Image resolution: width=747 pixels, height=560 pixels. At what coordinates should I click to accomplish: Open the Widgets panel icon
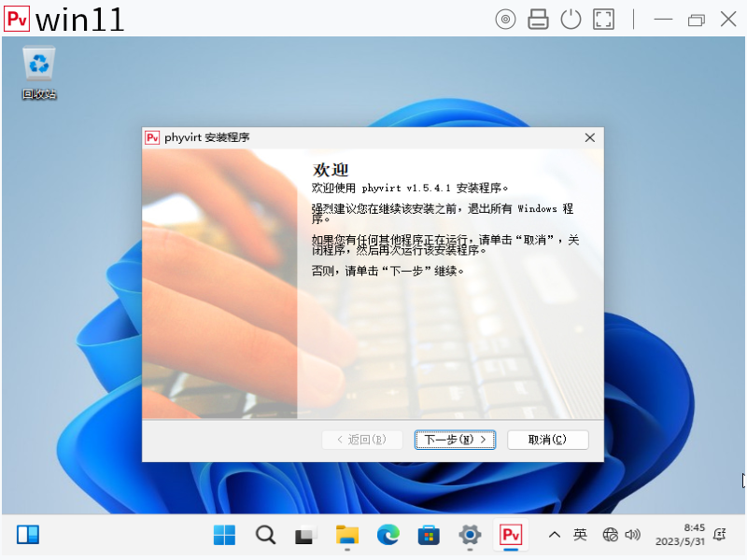click(28, 534)
